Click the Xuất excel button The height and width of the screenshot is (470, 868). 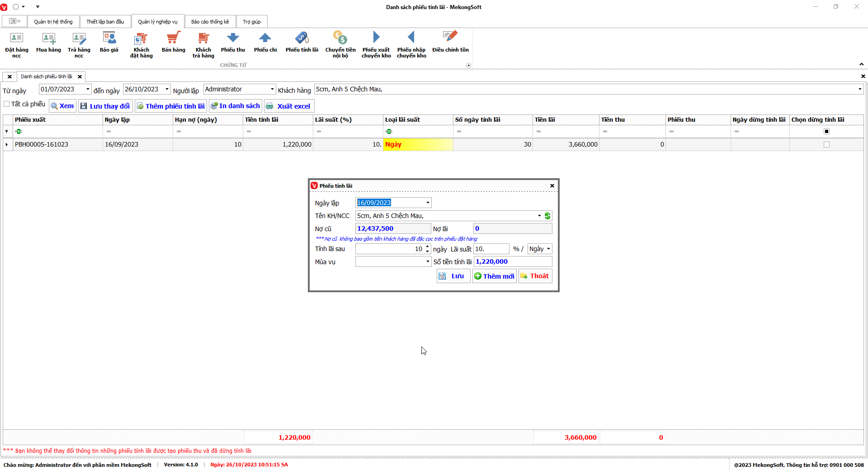coord(289,106)
